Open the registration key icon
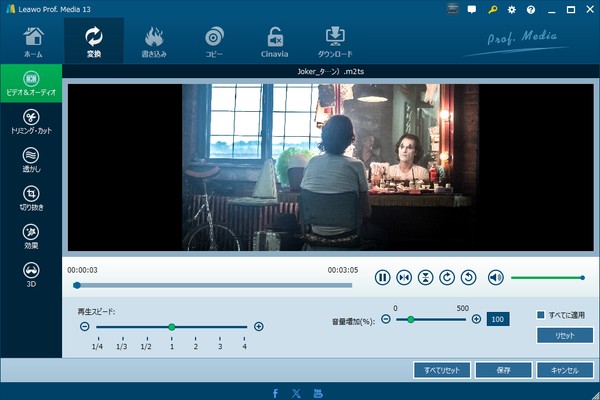The image size is (600, 400). tap(492, 10)
